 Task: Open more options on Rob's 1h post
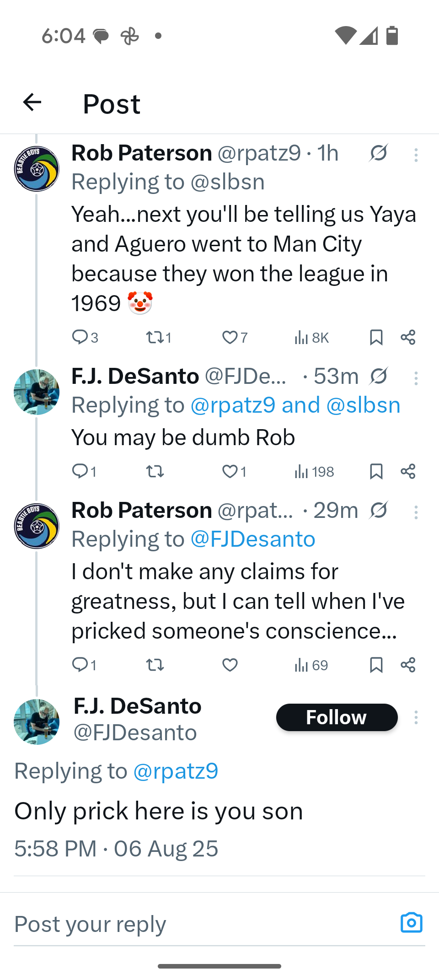(416, 155)
